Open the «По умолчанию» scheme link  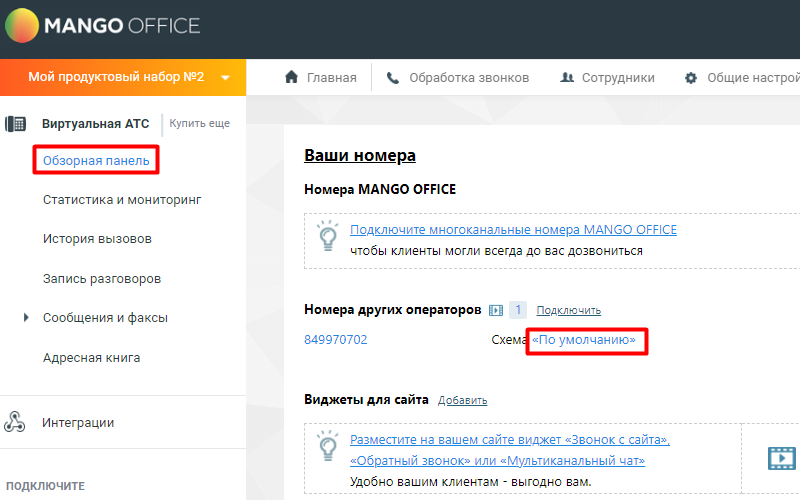(x=584, y=340)
